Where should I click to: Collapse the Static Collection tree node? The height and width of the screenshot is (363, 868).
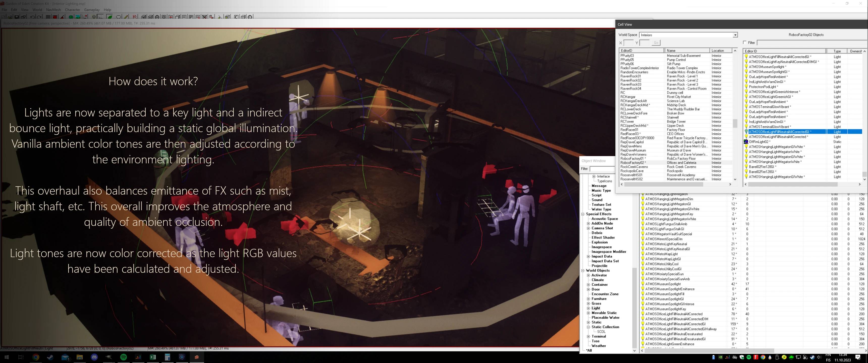pos(588,327)
